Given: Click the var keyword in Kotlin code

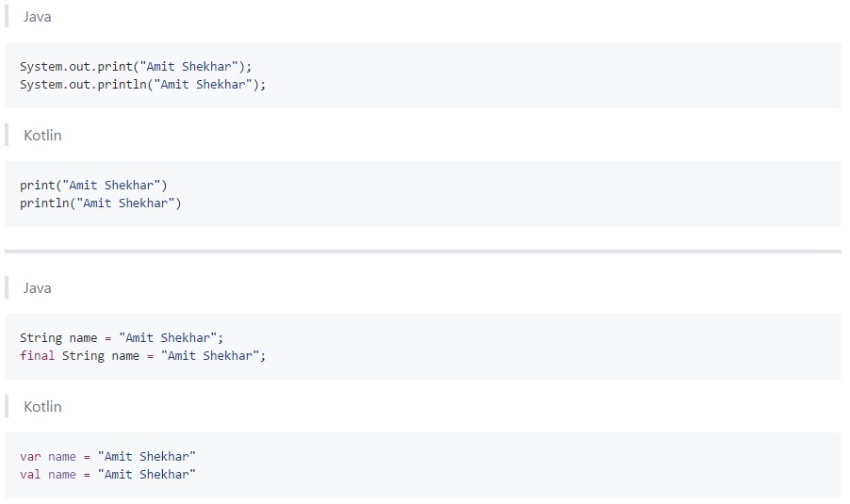Looking at the screenshot, I should coord(30,457).
